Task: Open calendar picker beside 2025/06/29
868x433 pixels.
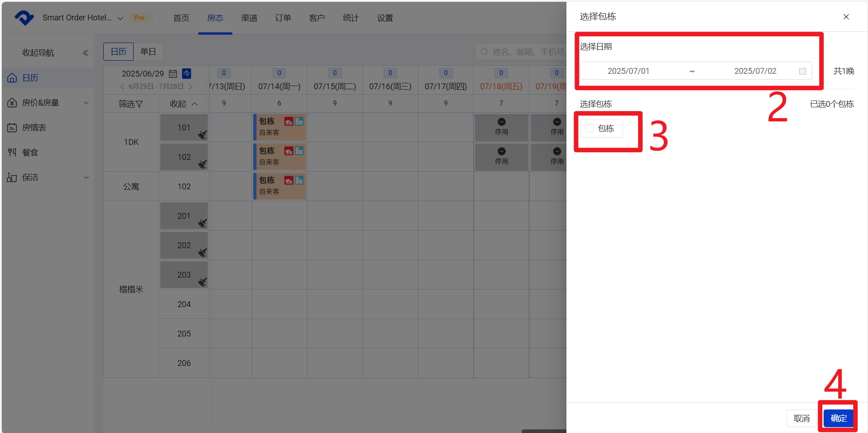Action: [173, 74]
